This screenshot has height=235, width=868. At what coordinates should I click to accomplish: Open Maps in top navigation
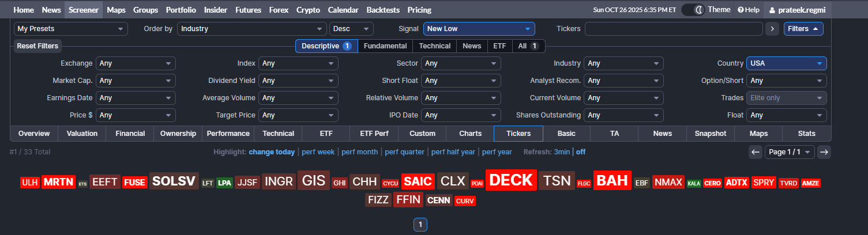116,10
